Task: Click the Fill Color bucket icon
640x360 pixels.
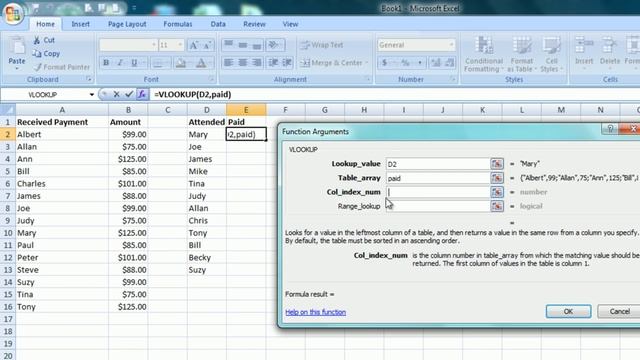Action: tap(181, 62)
